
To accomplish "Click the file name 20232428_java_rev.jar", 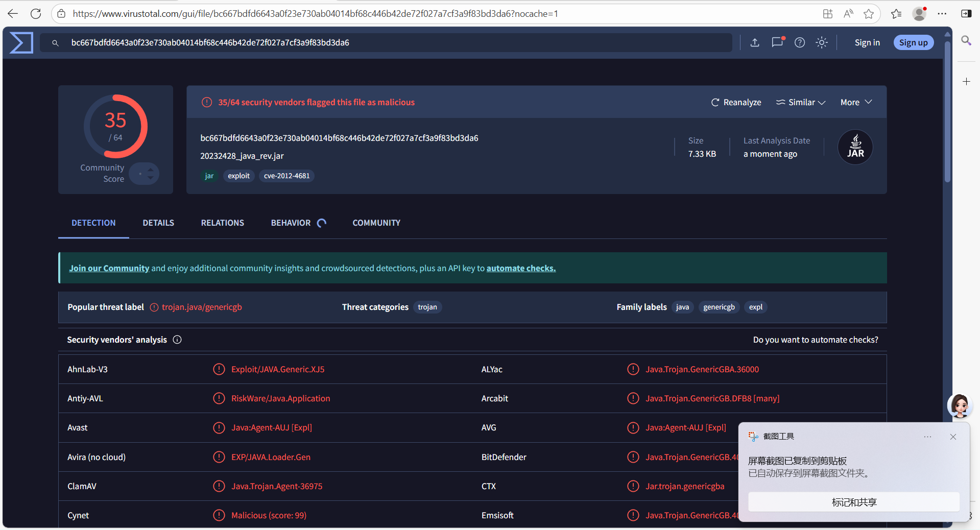I will [x=242, y=156].
